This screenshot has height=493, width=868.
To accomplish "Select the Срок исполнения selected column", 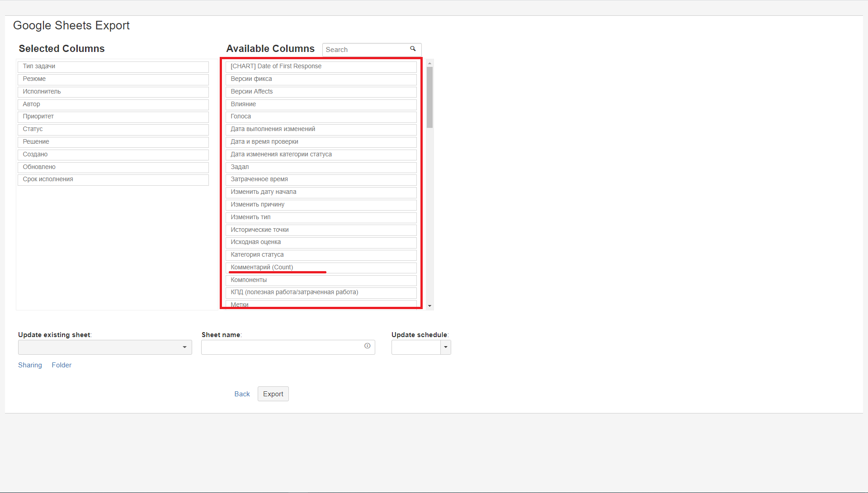I will 113,179.
